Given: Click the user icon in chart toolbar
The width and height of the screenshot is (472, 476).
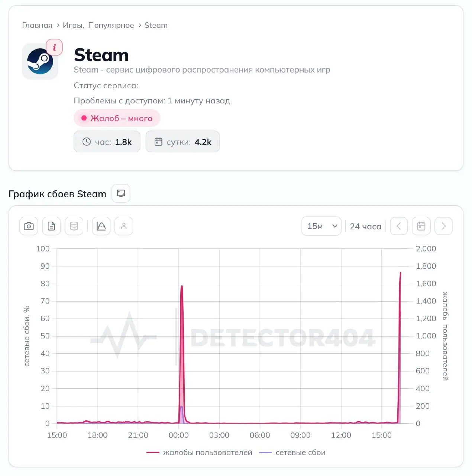Looking at the screenshot, I should pos(124,226).
